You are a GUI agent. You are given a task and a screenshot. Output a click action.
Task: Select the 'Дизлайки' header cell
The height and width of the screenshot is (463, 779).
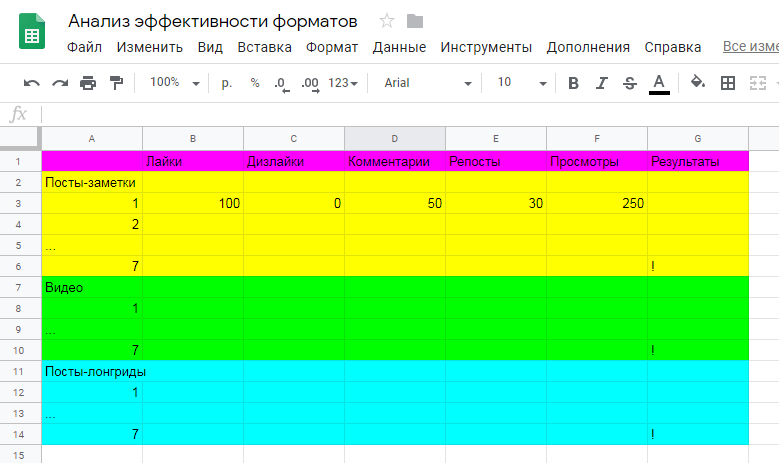click(x=294, y=161)
